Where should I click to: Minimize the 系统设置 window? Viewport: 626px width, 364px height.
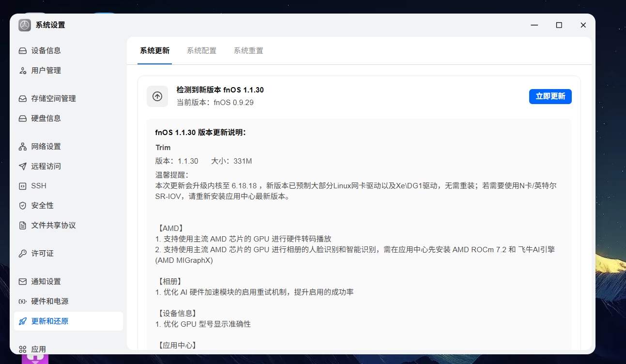pyautogui.click(x=534, y=25)
